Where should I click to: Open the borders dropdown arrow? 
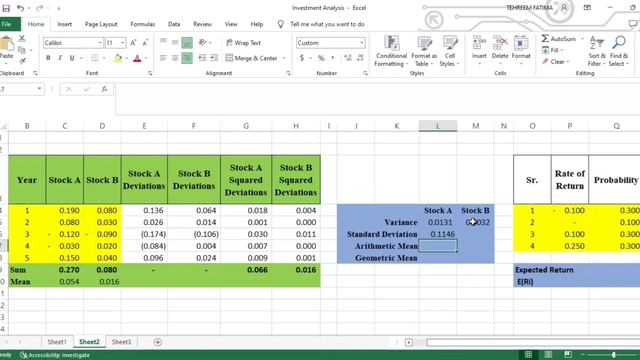[x=104, y=58]
